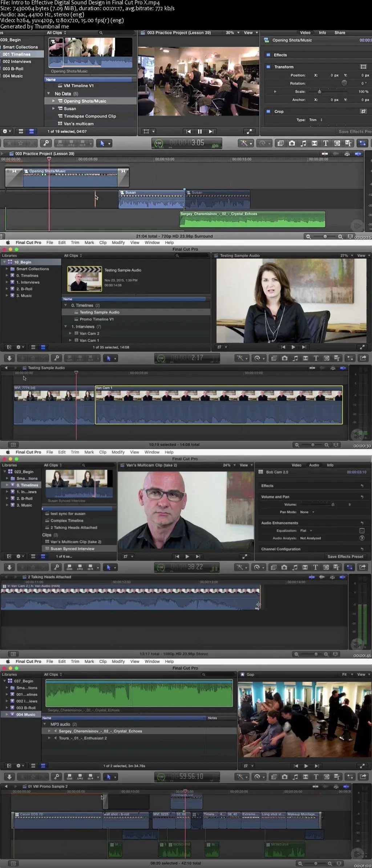Screen dimensions: 372x868
Task: Select arrow tool in the 003 Practice Project frame
Action: (x=102, y=143)
